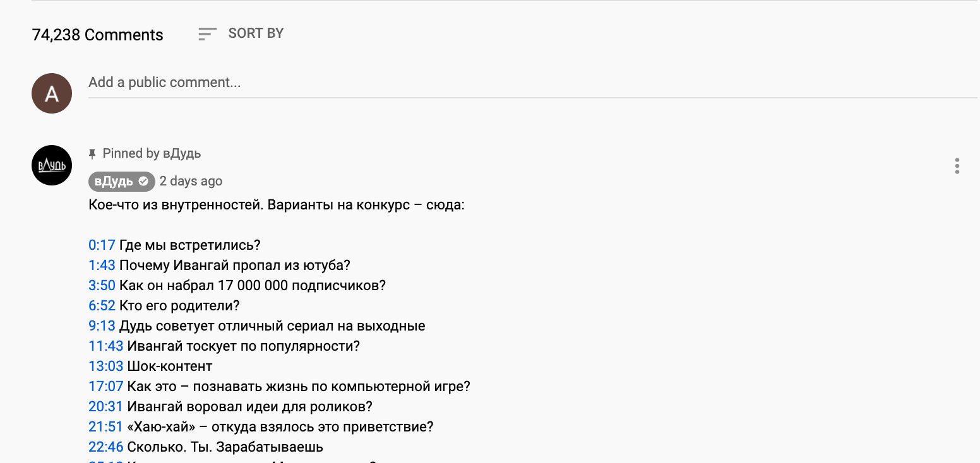
Task: Jump to timestamp 17:07
Action: coord(105,387)
